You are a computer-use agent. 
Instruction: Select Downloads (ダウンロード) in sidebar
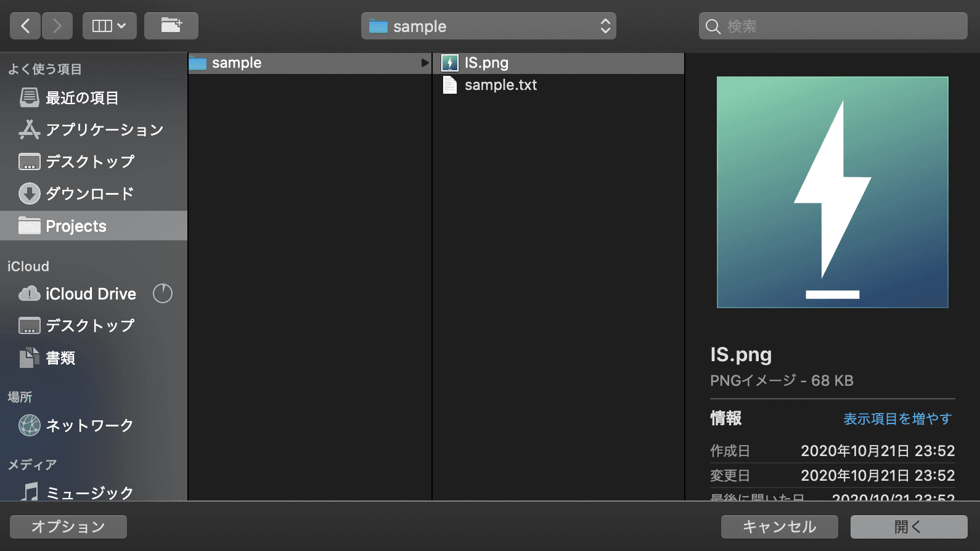89,194
